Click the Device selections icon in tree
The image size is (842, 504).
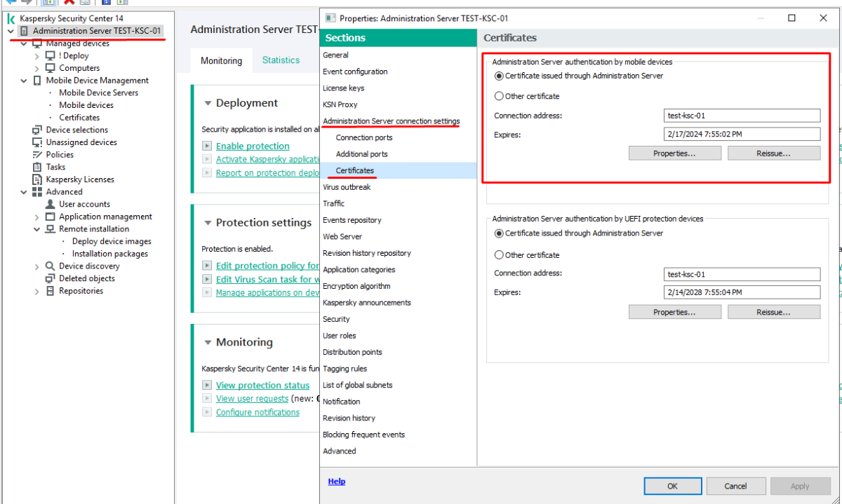[x=37, y=130]
